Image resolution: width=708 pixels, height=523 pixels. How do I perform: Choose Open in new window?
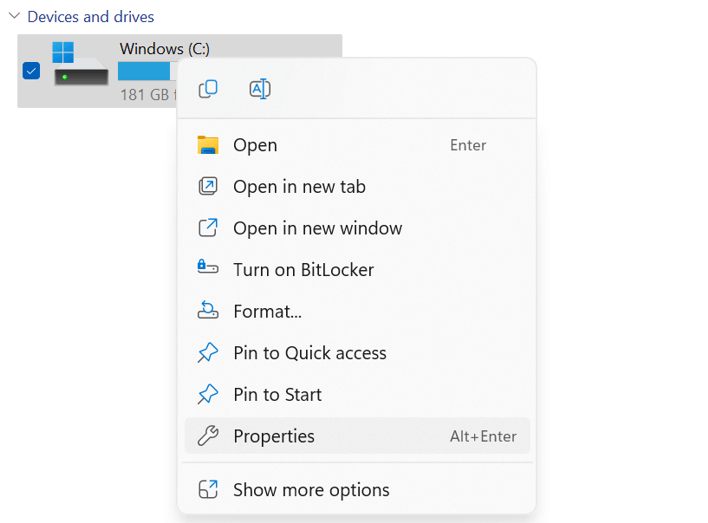tap(317, 228)
